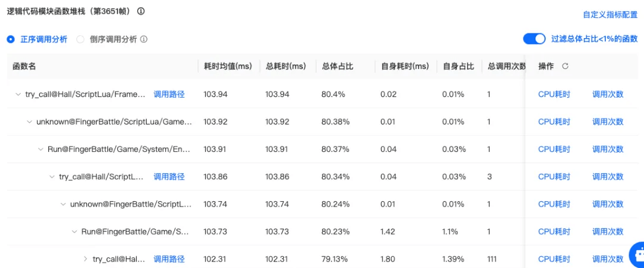This screenshot has width=644, height=268.
Task: Toggle 过滤总体占比<1%的函数 switch off
Action: pos(534,39)
